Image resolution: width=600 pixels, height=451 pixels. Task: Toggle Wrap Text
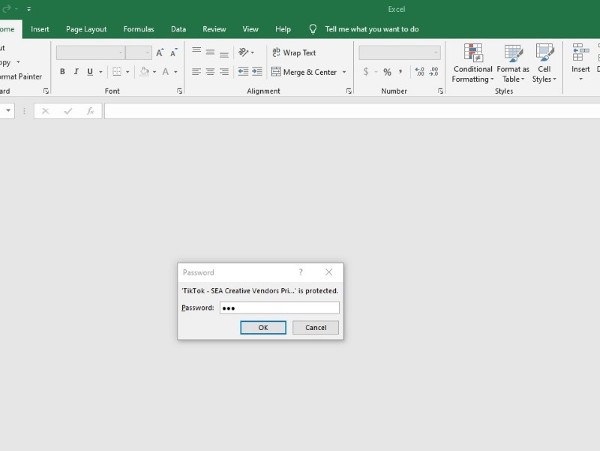[x=293, y=52]
